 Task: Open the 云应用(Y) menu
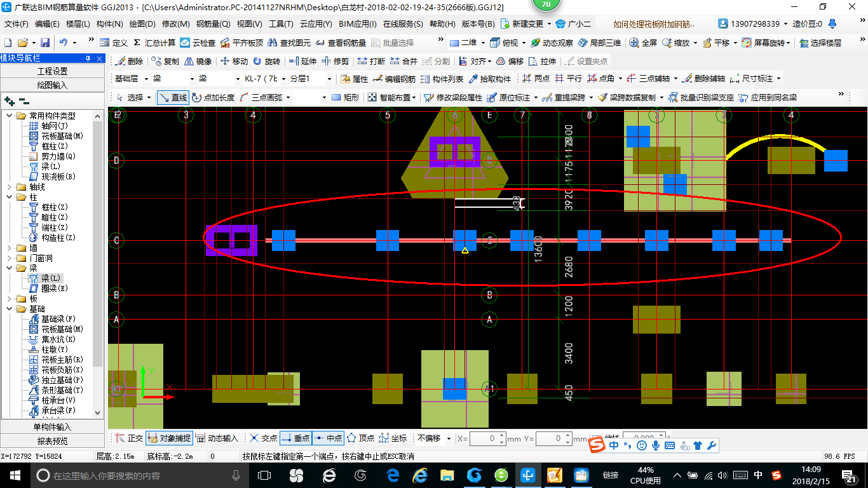coord(316,24)
